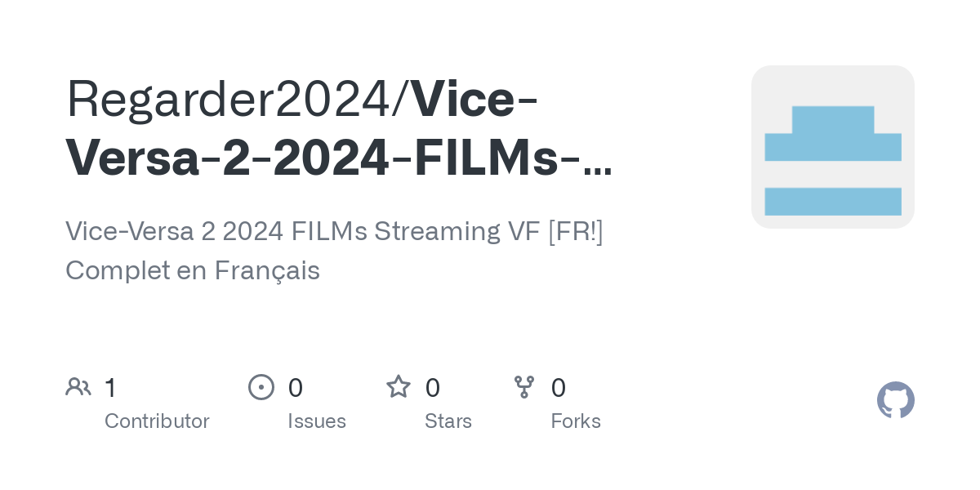Image resolution: width=980 pixels, height=490 pixels.
Task: Open the Issues label
Action: coord(317,421)
